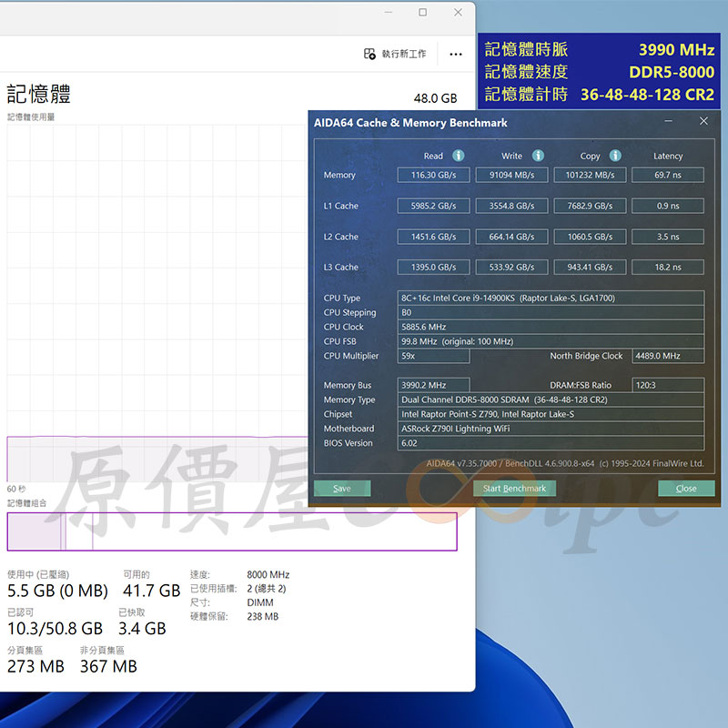Screen dimensions: 728x728
Task: Click the L3 Cache copy value 943.41 GB/s
Action: click(x=590, y=268)
